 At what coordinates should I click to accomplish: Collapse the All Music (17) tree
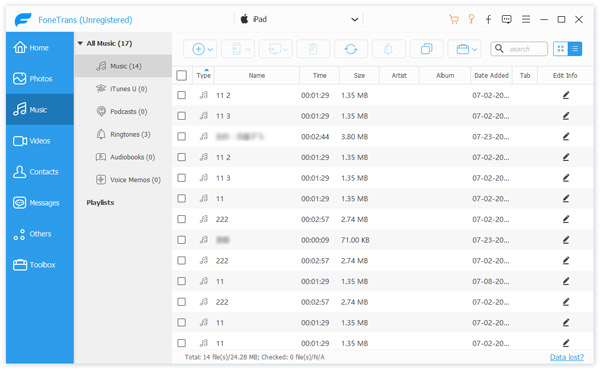(x=80, y=43)
